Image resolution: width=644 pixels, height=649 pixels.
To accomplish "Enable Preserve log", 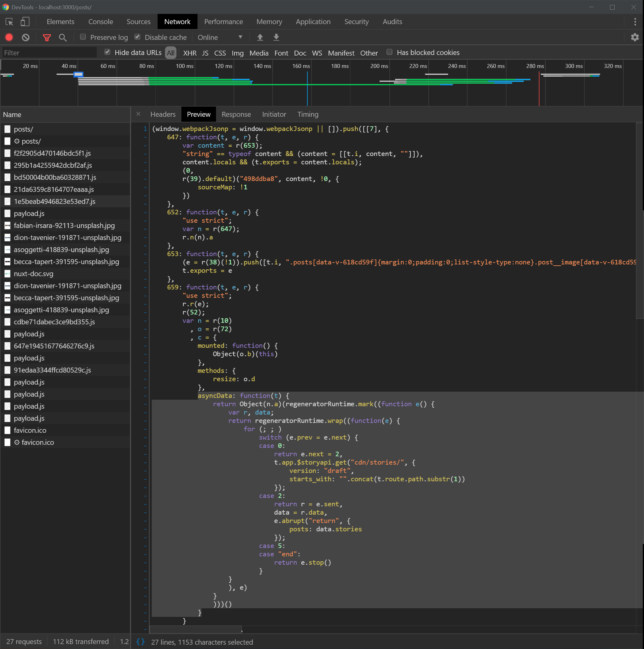I will pos(83,37).
